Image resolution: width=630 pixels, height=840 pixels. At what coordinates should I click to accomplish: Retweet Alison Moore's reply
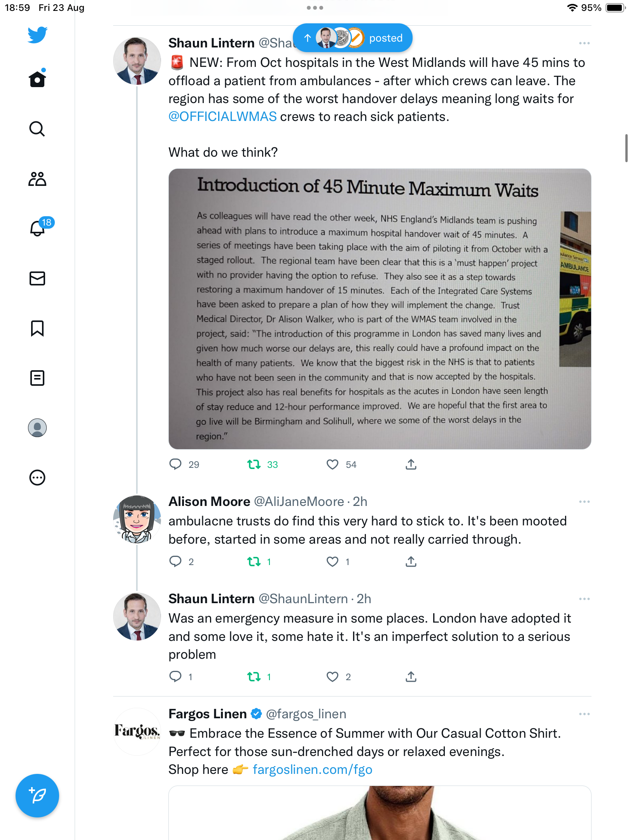tap(254, 562)
